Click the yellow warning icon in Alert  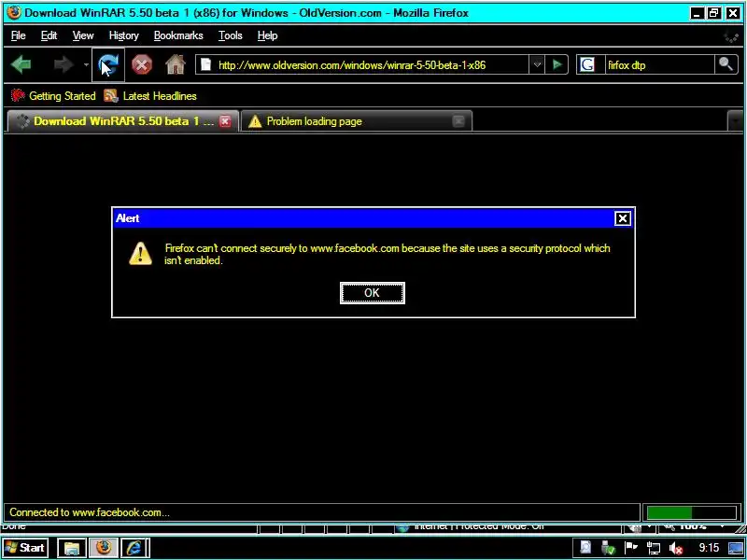(140, 253)
